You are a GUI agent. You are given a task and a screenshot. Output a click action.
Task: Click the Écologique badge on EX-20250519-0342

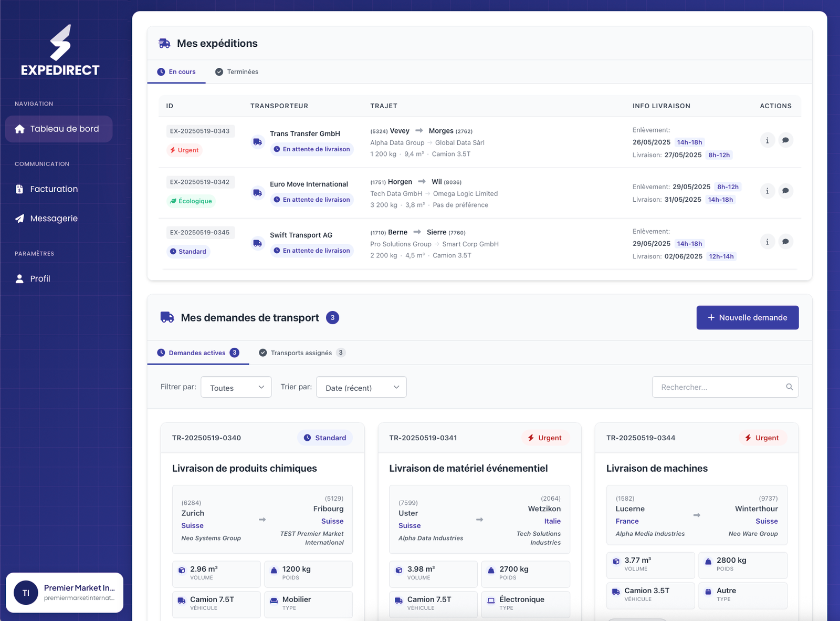[x=191, y=201]
